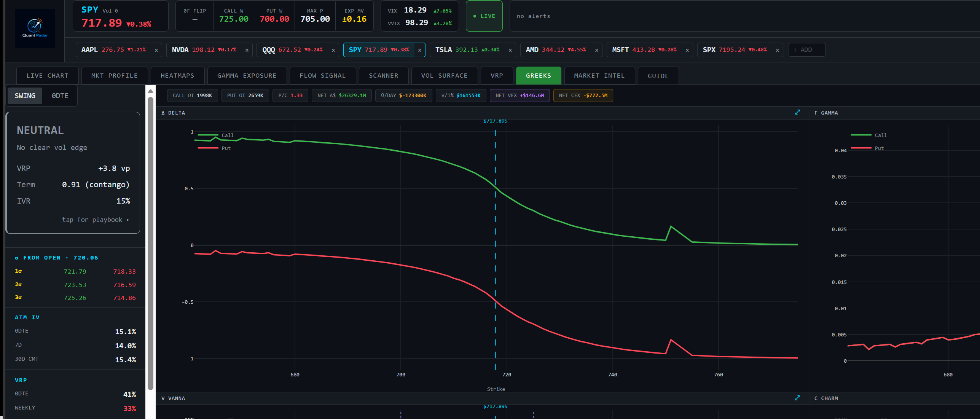Open the SCANNER tab
Image resolution: width=980 pixels, height=419 pixels.
(x=383, y=76)
